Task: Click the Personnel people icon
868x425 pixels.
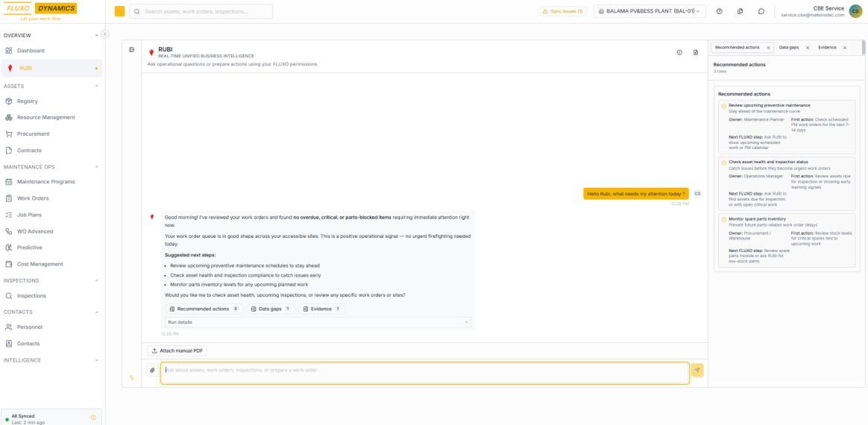Action: tap(9, 327)
